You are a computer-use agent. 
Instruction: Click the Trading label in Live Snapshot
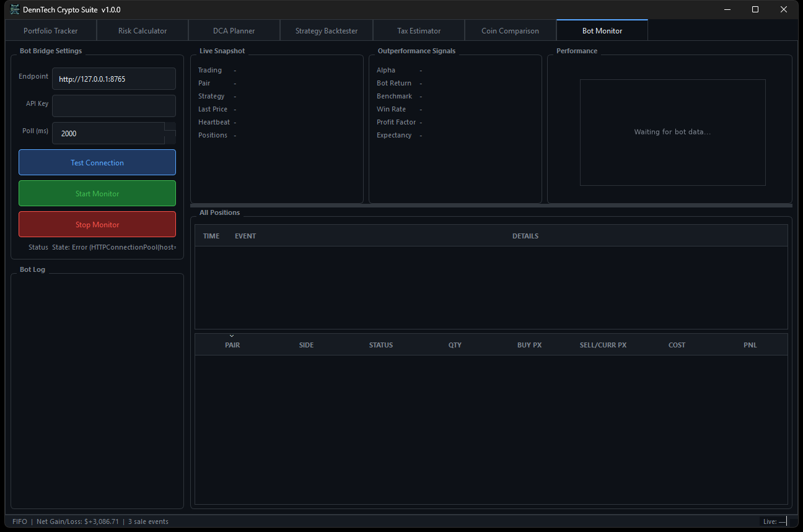pyautogui.click(x=210, y=70)
